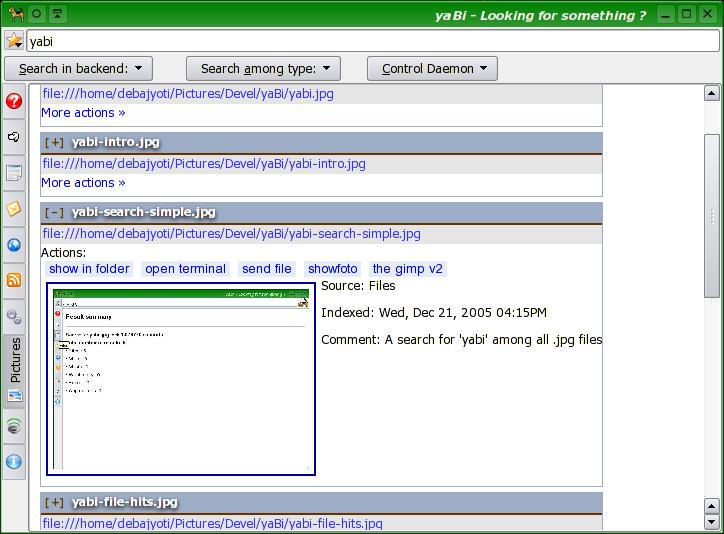Click the yabi-file-hits.jpg header title
Screen dimensions: 724x534
pos(124,502)
